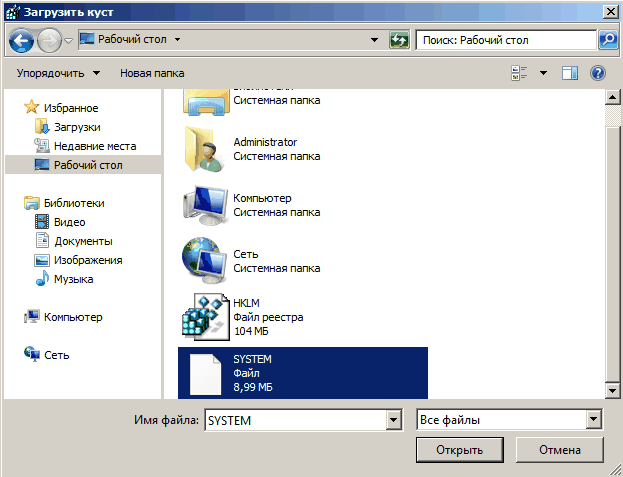Select the SYSTEM file blank page icon
This screenshot has width=623, height=477.
(205, 374)
